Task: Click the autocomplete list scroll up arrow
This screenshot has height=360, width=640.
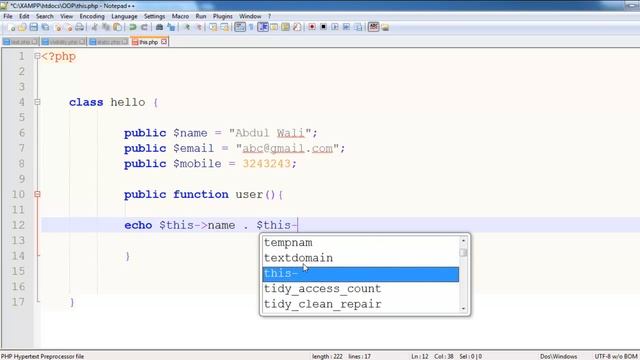Action: pyautogui.click(x=463, y=241)
